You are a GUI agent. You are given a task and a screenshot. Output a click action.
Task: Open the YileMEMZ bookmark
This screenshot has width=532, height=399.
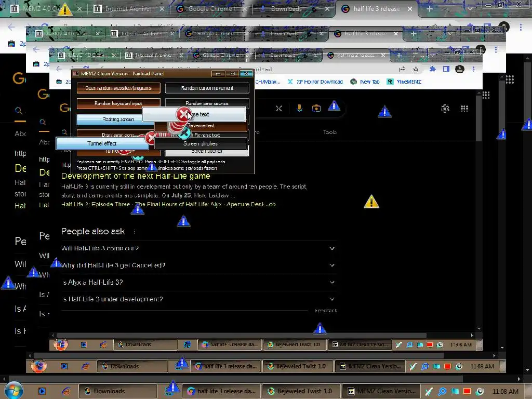pos(404,82)
